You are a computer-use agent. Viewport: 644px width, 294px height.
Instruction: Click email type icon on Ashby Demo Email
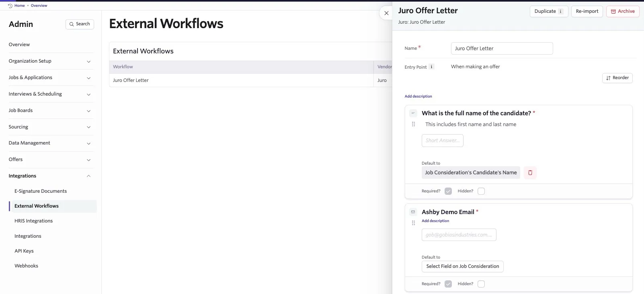coord(413,212)
